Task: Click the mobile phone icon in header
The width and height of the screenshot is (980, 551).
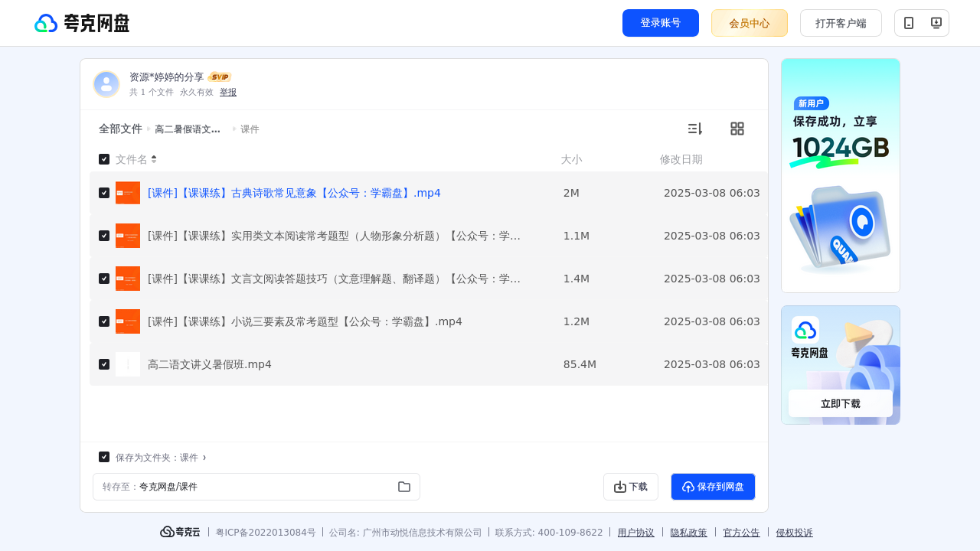Action: point(909,23)
